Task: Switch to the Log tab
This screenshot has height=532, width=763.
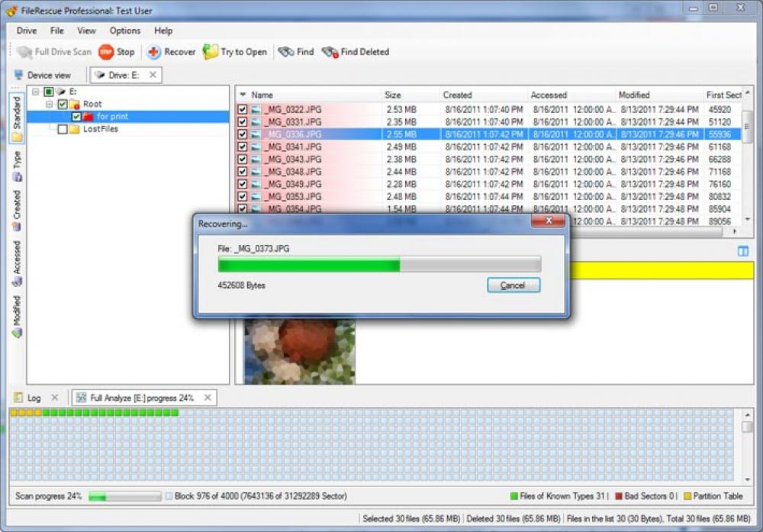Action: click(33, 397)
